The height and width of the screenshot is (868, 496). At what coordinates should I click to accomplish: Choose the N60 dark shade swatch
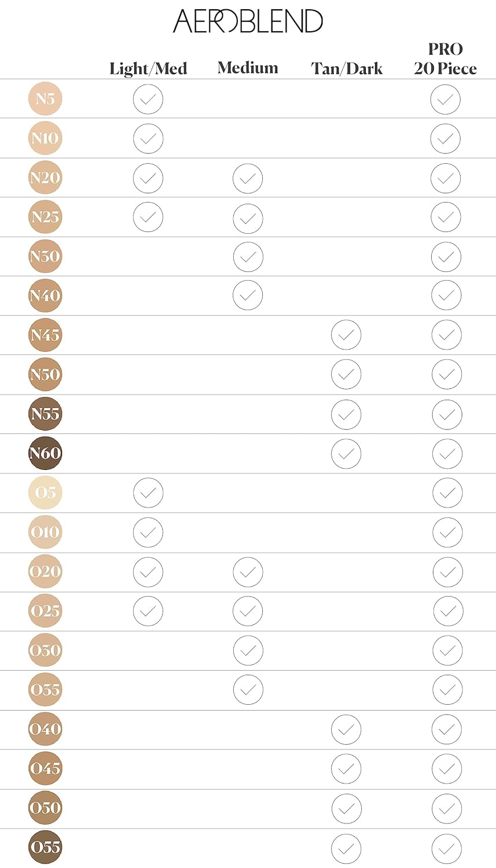tap(45, 453)
